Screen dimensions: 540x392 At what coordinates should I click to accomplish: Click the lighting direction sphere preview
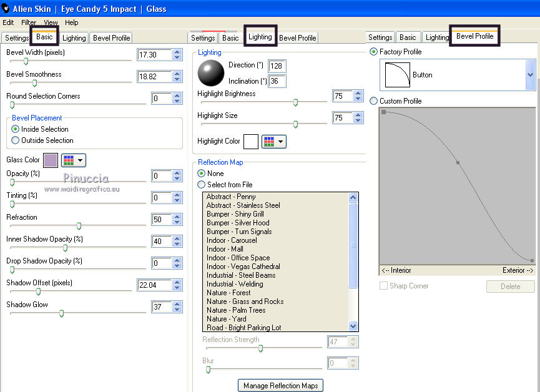210,73
